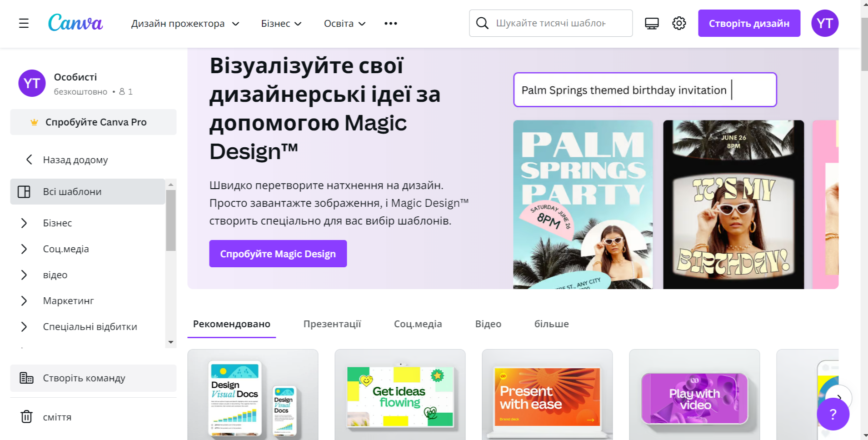Expand the Спеціальні відбитки category
The height and width of the screenshot is (440, 868).
(24, 326)
